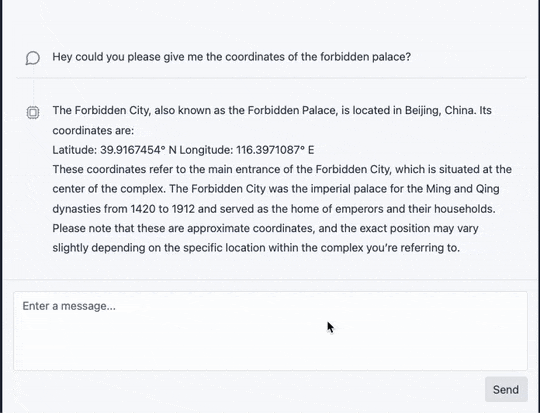The image size is (540, 413).
Task: Click the user's question about forbidden palace coordinates
Action: 231,57
